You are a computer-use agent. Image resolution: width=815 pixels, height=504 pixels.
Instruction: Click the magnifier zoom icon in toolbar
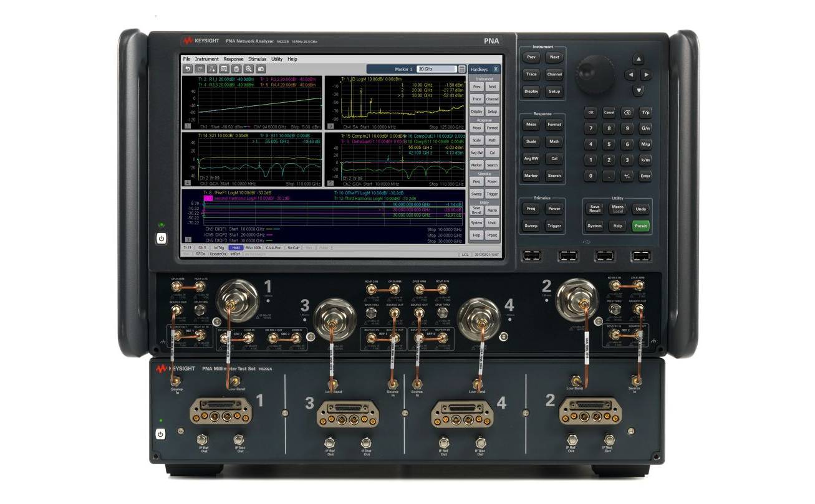click(x=249, y=69)
